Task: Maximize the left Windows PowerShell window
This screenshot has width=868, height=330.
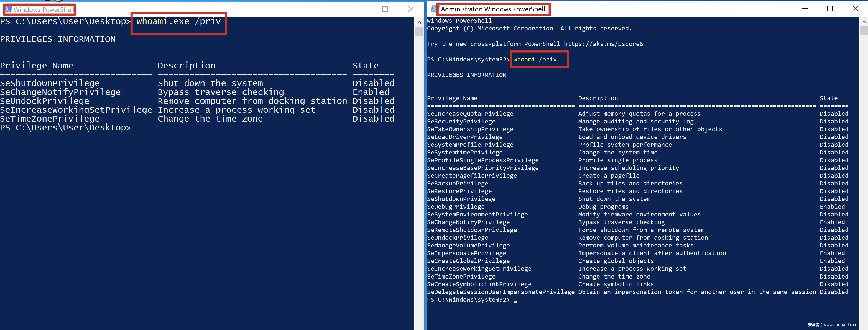Action: tap(385, 9)
